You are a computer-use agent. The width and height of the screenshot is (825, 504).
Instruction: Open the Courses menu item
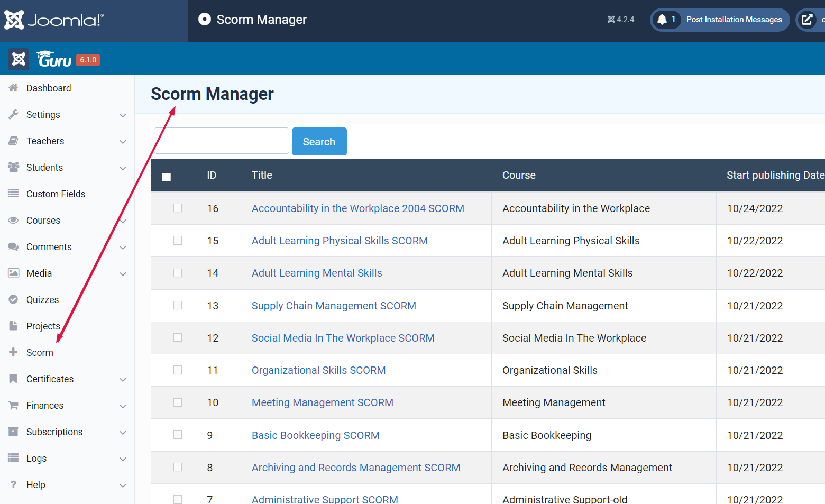43,220
